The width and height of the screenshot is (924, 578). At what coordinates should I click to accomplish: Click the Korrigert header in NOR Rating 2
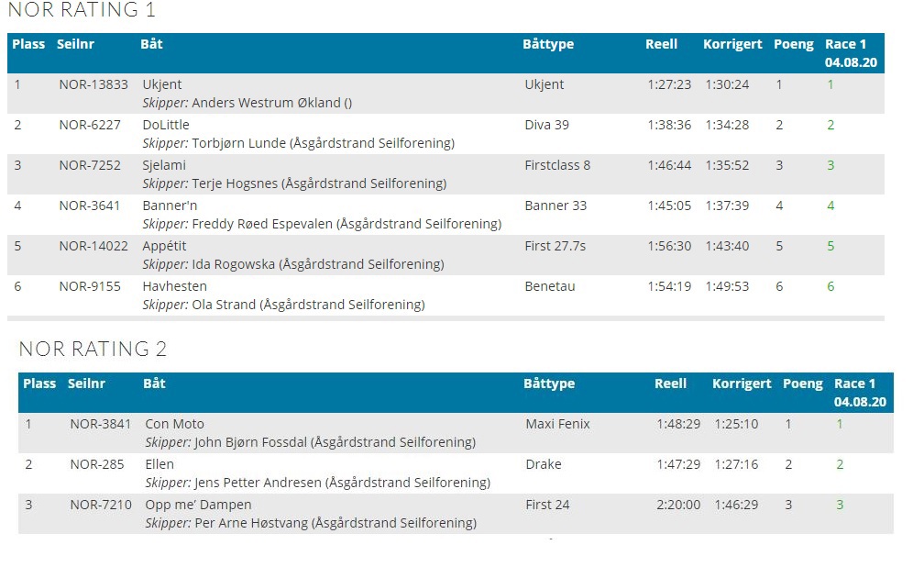[x=742, y=383]
